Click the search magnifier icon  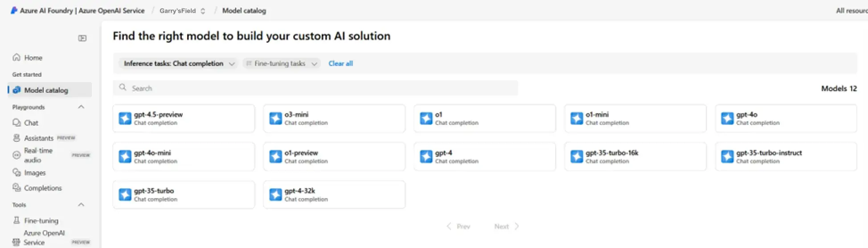pyautogui.click(x=123, y=88)
